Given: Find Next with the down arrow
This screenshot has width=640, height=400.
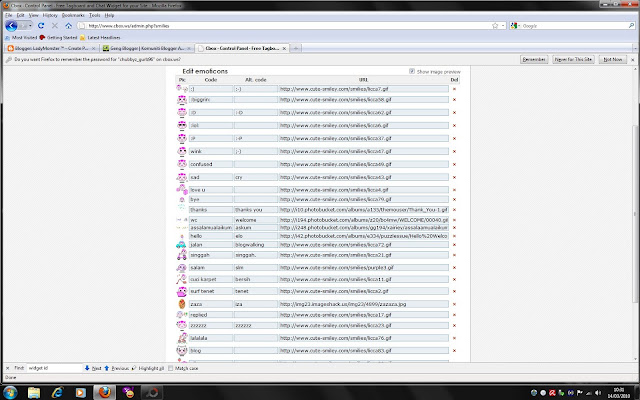Looking at the screenshot, I should (93, 368).
